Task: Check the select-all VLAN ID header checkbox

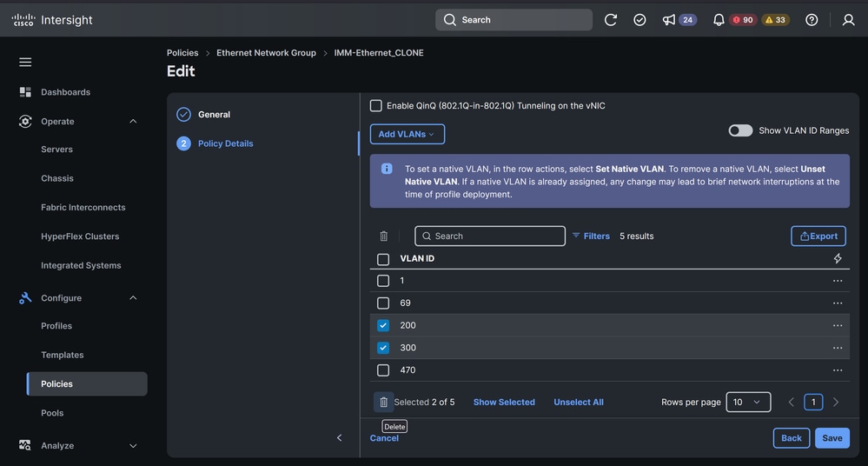Action: [x=383, y=259]
